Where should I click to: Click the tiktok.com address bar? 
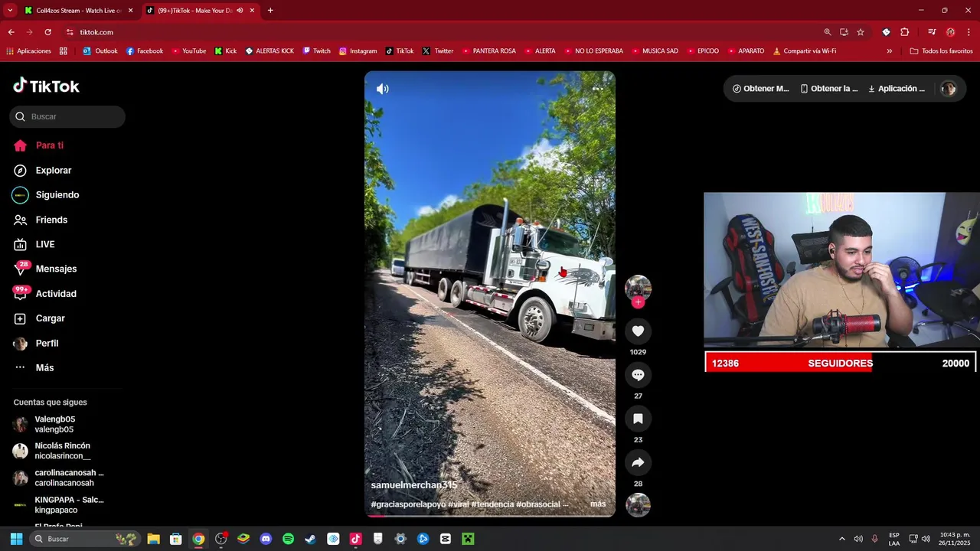(444, 32)
